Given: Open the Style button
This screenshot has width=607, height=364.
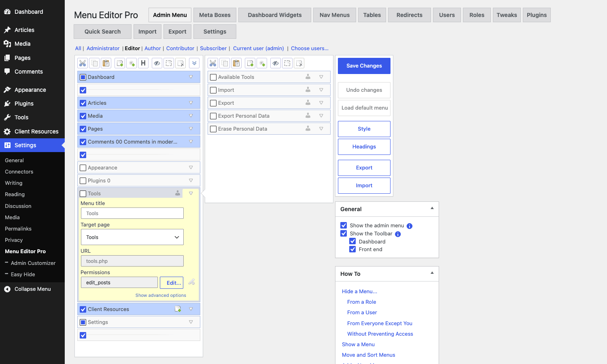Looking at the screenshot, I should (364, 129).
